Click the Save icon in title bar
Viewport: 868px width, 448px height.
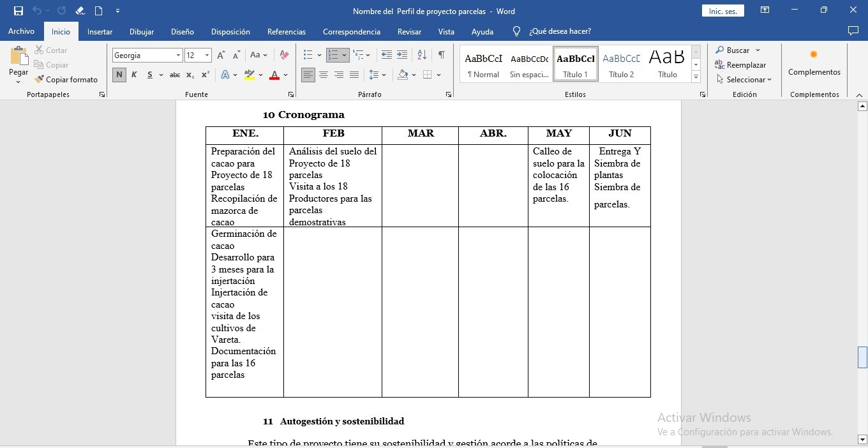(19, 11)
